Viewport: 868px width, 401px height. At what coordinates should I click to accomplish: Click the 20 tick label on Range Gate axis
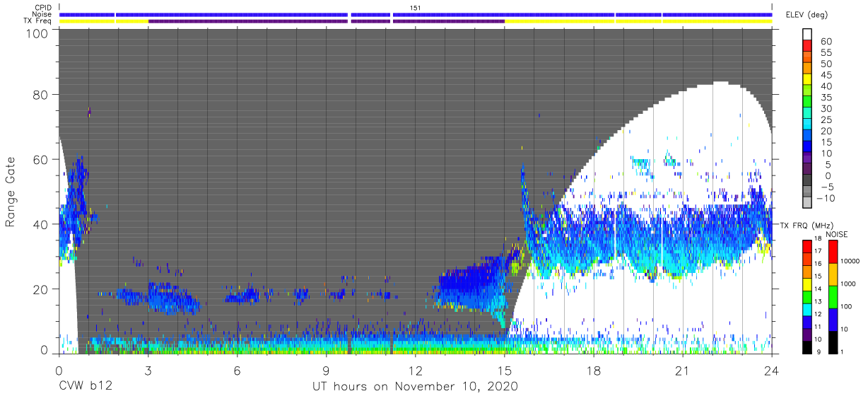click(x=41, y=289)
